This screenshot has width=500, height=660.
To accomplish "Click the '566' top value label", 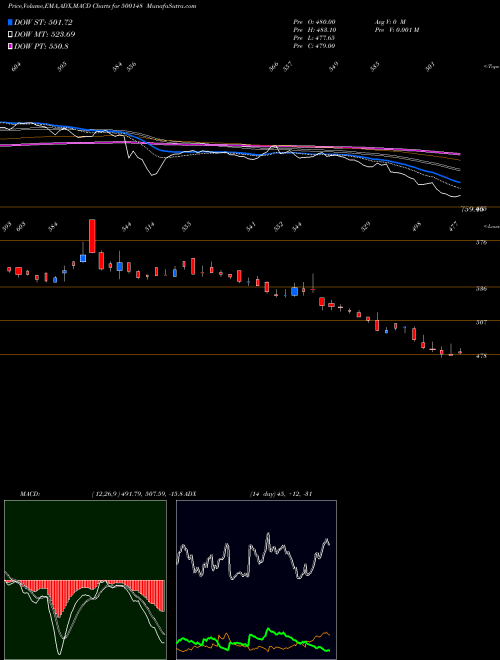I will click(x=274, y=67).
